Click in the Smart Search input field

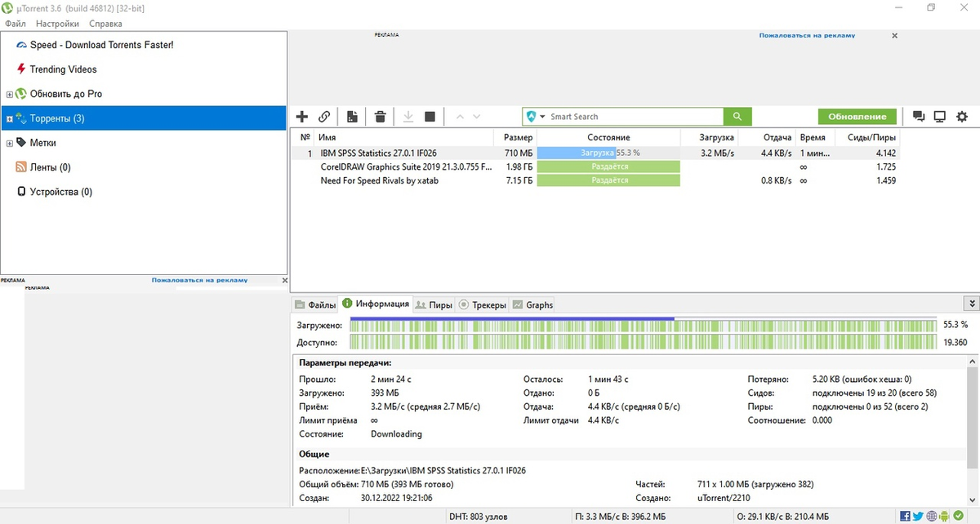(635, 117)
